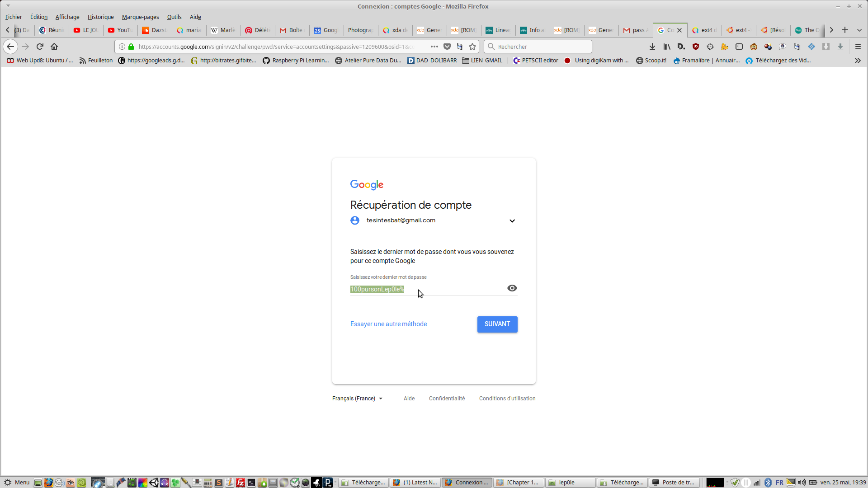Click the Pocket save icon
868x488 pixels.
click(447, 47)
